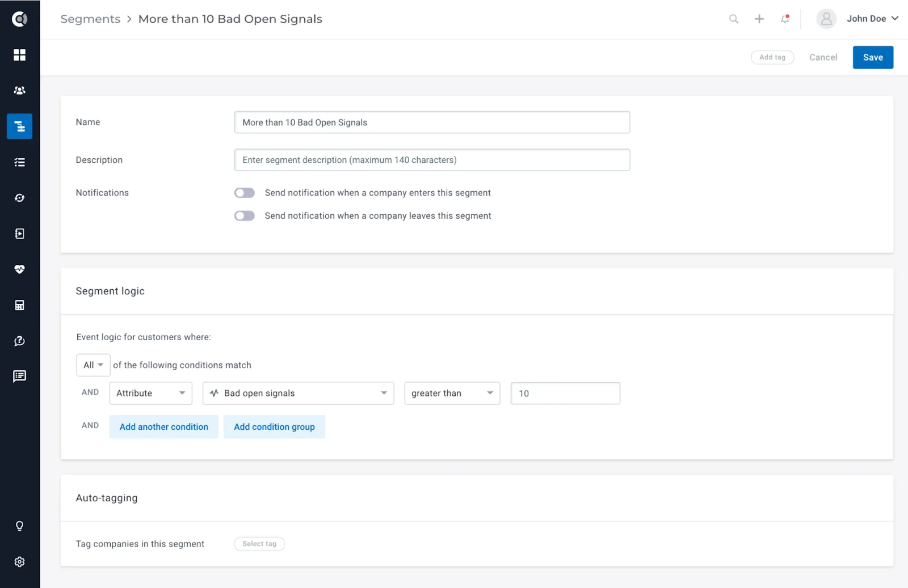Expand the 'All' conditions match dropdown

tap(93, 365)
